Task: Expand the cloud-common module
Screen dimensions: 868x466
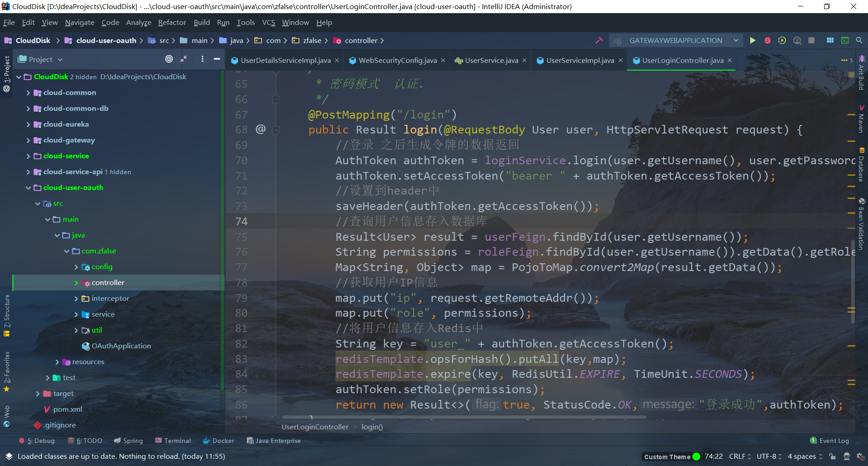Action: [28, 93]
